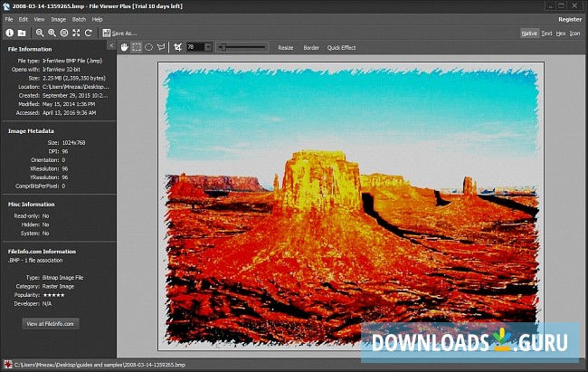Click the Modified date 'May 15, 2014 1:36 PM'
588x372 pixels.
point(69,104)
